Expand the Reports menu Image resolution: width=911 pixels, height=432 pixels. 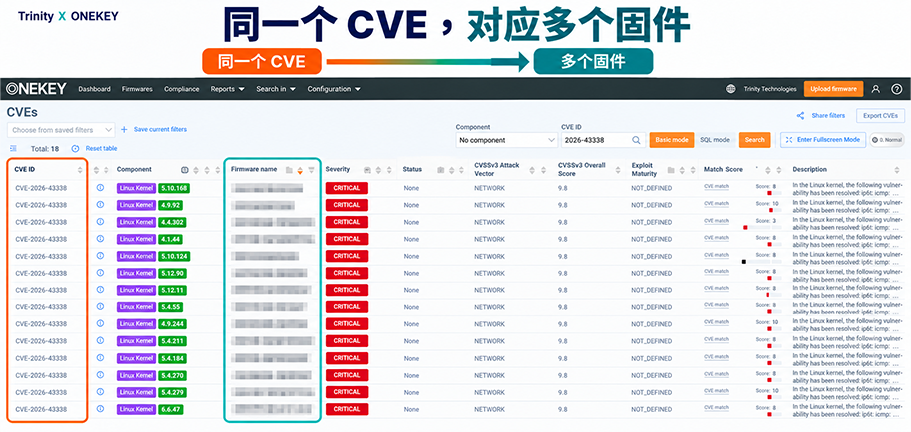click(x=227, y=89)
